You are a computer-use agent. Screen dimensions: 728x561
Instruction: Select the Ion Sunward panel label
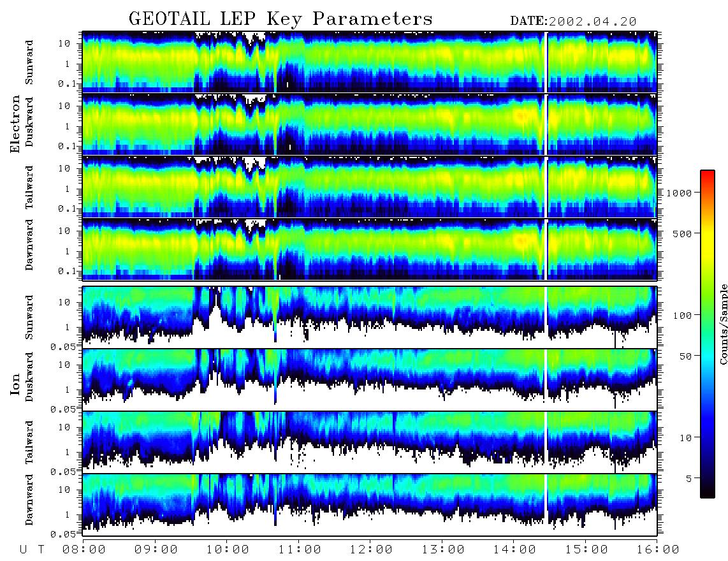point(29,317)
